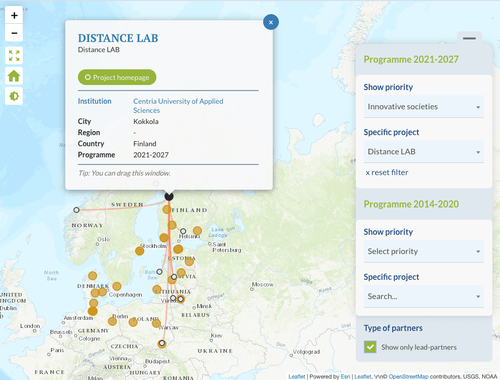Click the white partner marker in southern Poland
This screenshot has height=380, width=500.
point(162,343)
